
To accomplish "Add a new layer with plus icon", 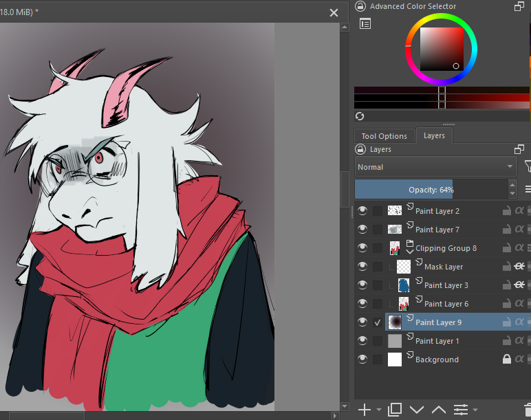I will tap(365, 410).
